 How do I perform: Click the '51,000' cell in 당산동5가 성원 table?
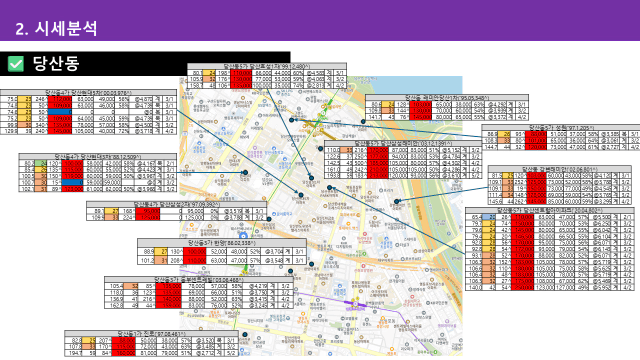(556, 134)
